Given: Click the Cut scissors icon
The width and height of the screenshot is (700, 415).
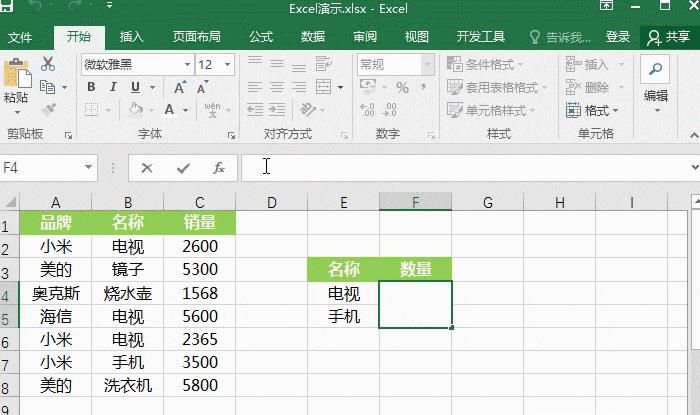Looking at the screenshot, I should (x=48, y=64).
